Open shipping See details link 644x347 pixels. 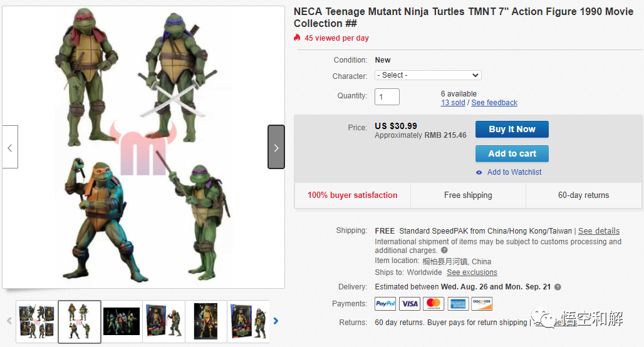click(598, 231)
